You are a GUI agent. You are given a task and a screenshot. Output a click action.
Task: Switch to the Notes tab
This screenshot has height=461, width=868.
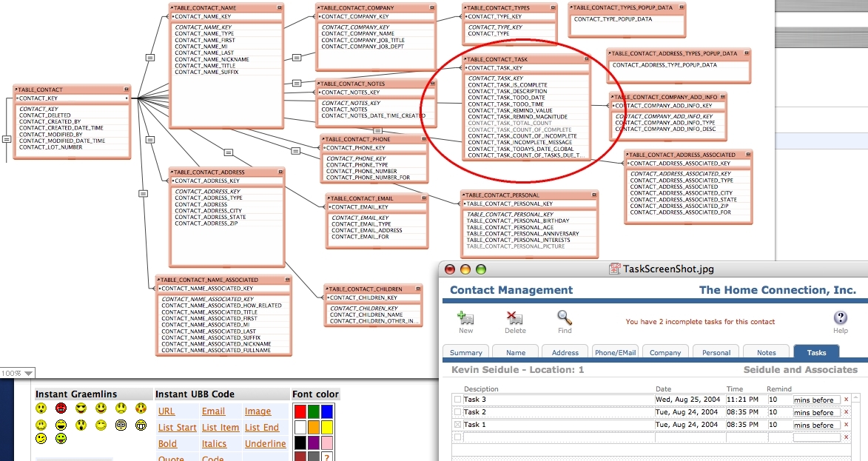766,352
